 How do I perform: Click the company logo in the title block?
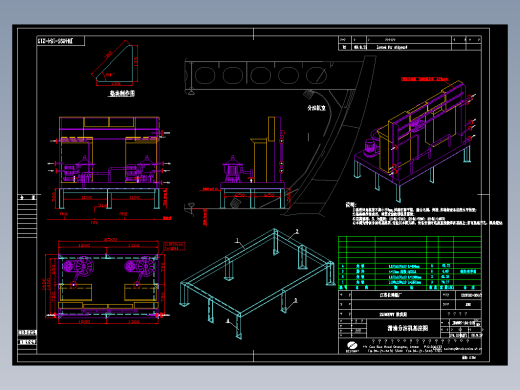tap(352, 346)
